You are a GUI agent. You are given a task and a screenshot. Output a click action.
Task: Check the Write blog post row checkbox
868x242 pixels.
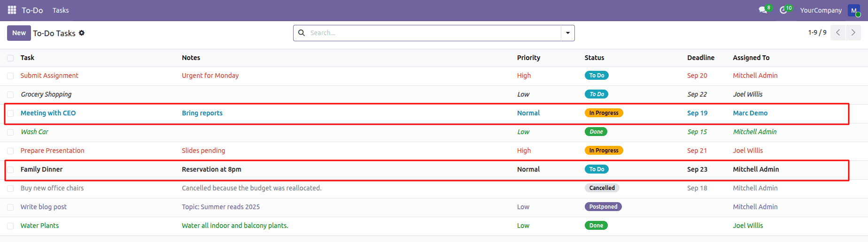[x=10, y=207]
